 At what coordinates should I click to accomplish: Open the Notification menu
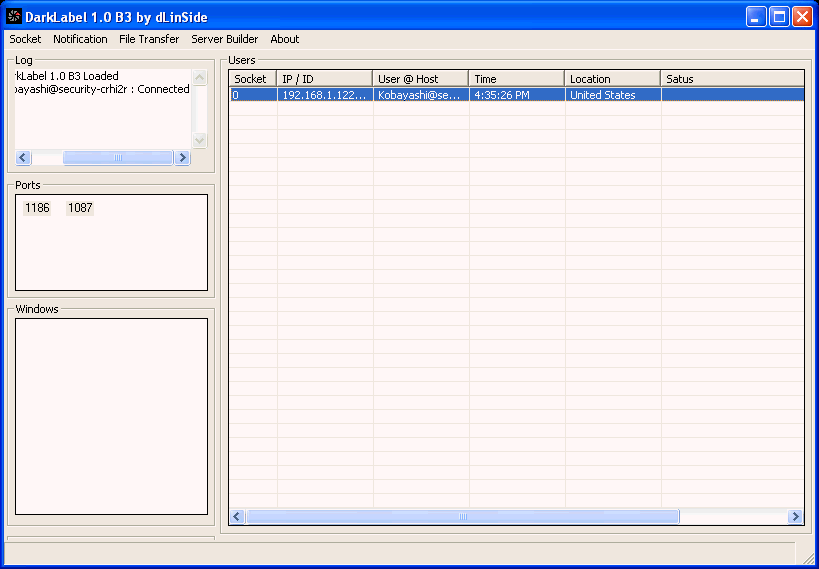pyautogui.click(x=80, y=39)
